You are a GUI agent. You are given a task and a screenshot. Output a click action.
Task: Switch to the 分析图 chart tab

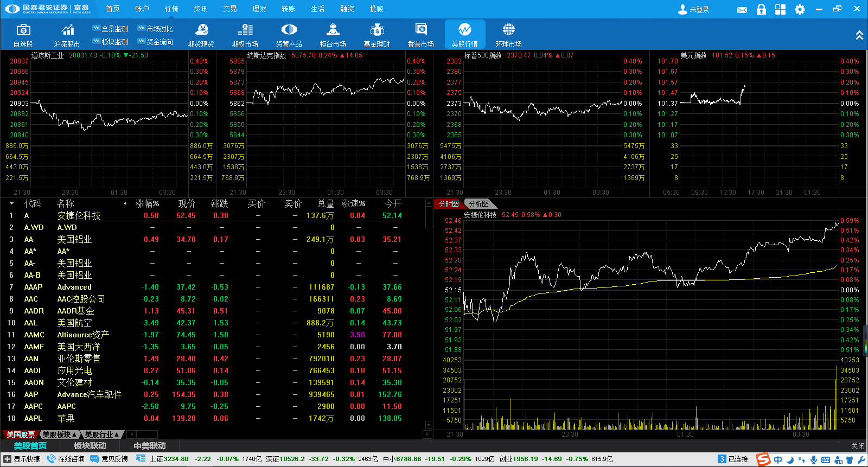(x=479, y=204)
